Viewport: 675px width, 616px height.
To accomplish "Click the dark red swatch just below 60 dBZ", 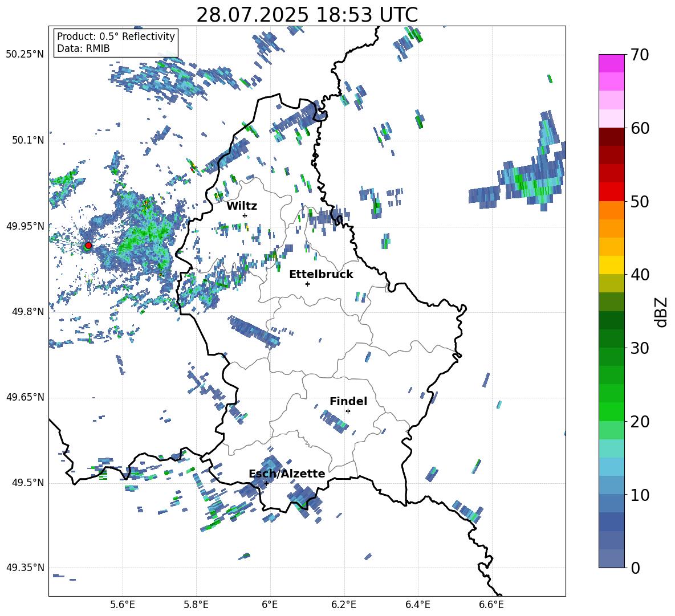I will [611, 137].
